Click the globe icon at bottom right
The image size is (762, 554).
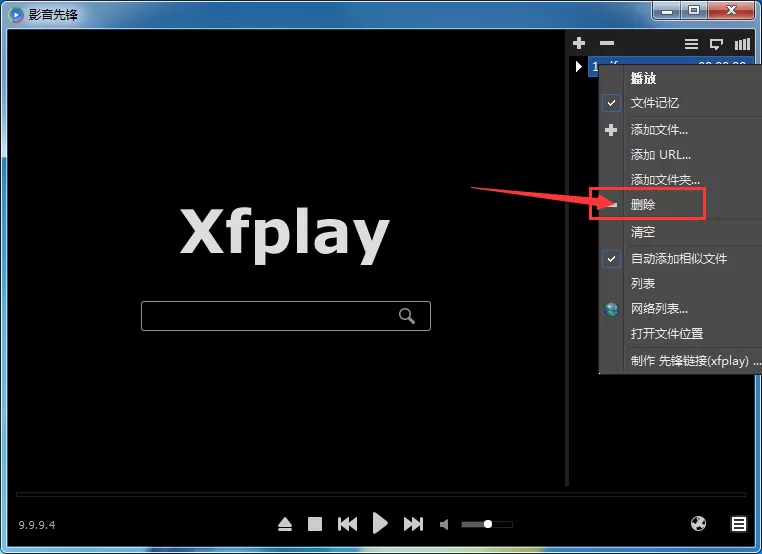[x=698, y=523]
